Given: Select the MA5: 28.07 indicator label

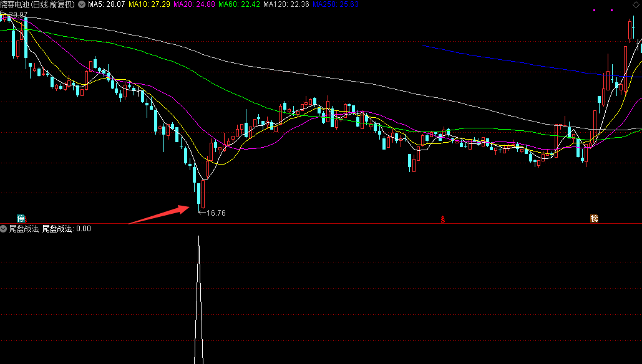Looking at the screenshot, I should click(107, 4).
